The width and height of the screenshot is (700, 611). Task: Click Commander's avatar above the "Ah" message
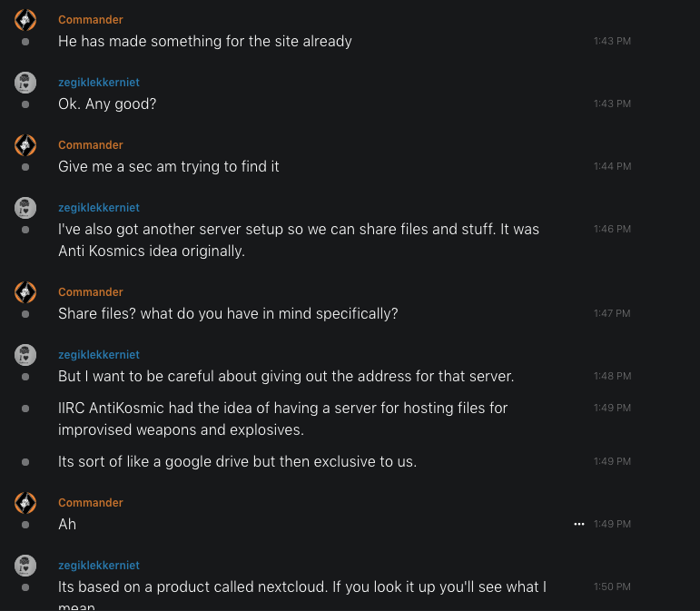click(25, 503)
